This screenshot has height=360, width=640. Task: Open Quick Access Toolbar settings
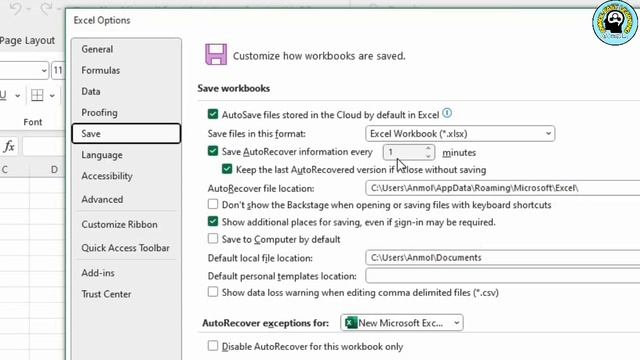pyautogui.click(x=126, y=248)
